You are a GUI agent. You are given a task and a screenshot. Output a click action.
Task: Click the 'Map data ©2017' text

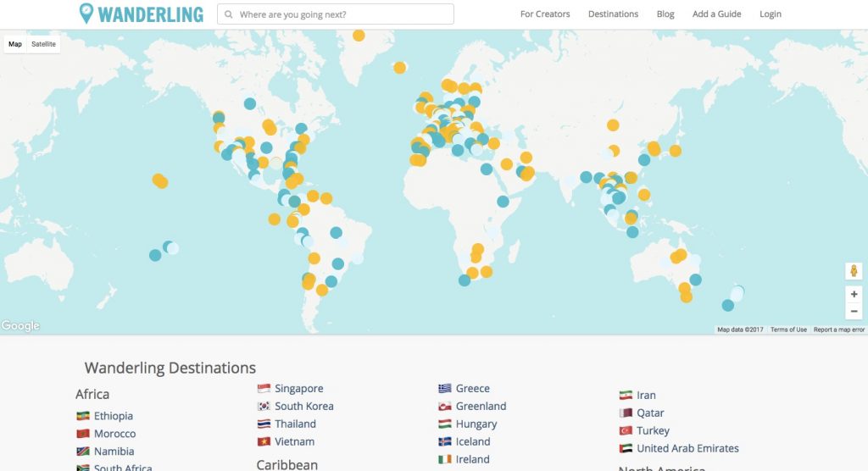pos(740,330)
